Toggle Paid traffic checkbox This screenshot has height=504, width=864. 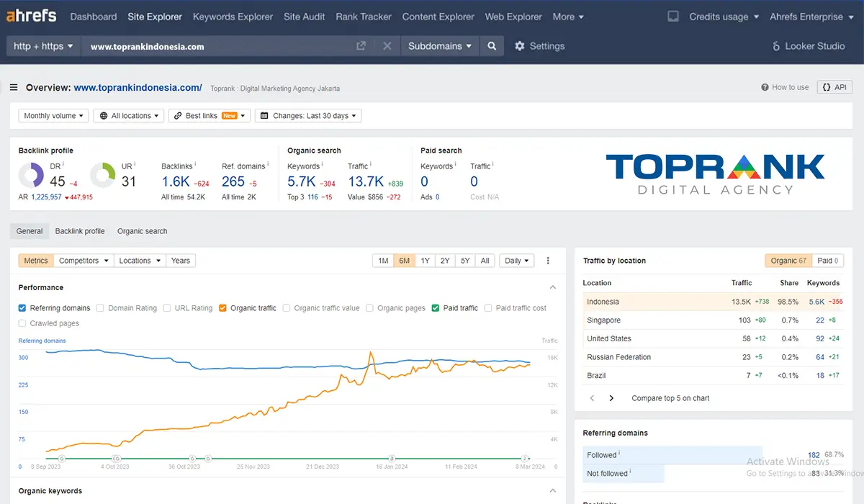pyautogui.click(x=436, y=308)
